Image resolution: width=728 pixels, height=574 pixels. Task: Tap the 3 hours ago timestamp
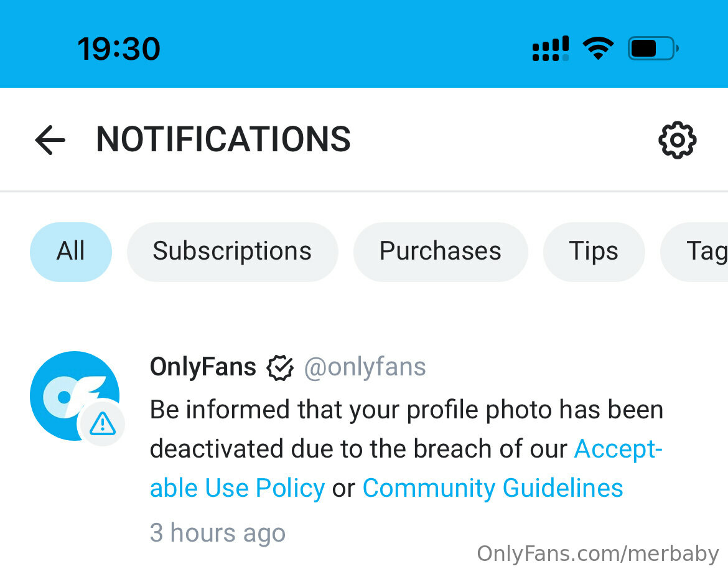coord(218,533)
